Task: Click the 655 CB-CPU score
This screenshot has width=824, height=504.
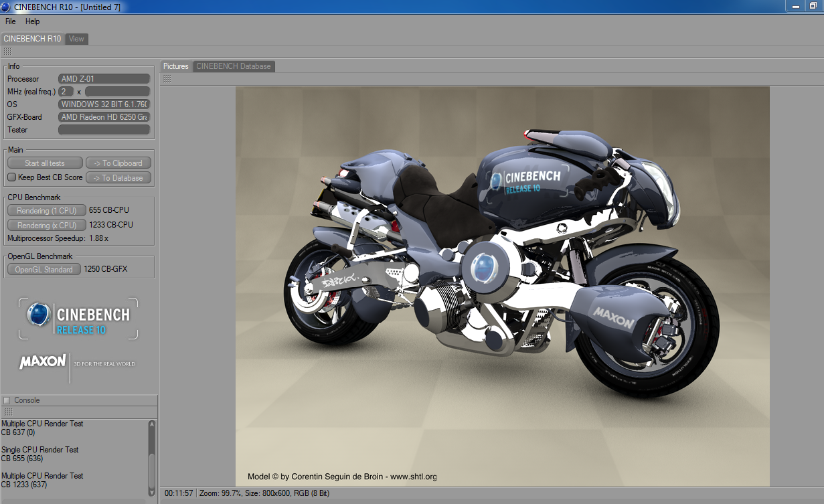Action: coord(109,210)
